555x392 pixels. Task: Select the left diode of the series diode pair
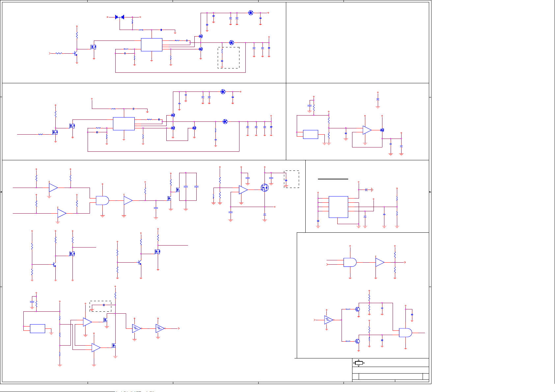pos(117,17)
